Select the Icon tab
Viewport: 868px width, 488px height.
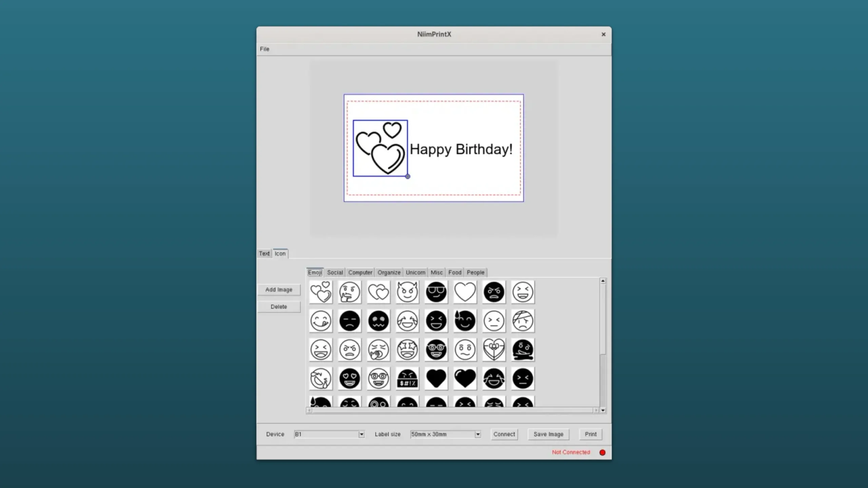[280, 253]
